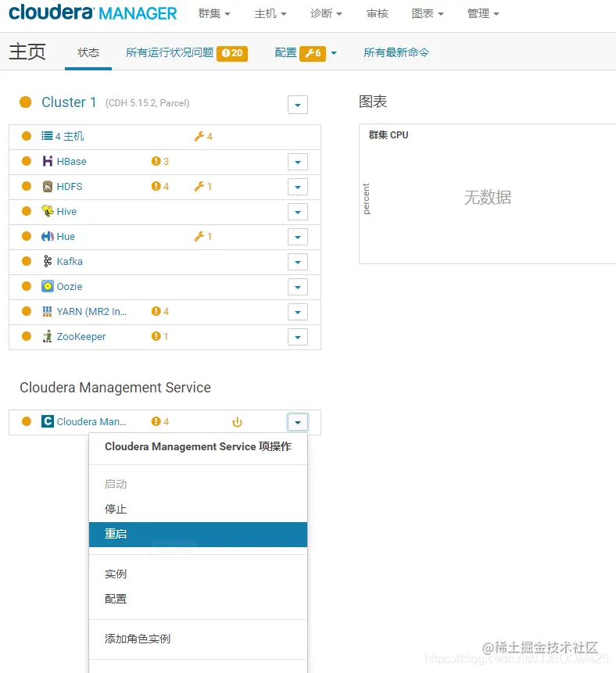Open the 群集 top menu
Image resolution: width=616 pixels, height=673 pixels.
point(214,14)
